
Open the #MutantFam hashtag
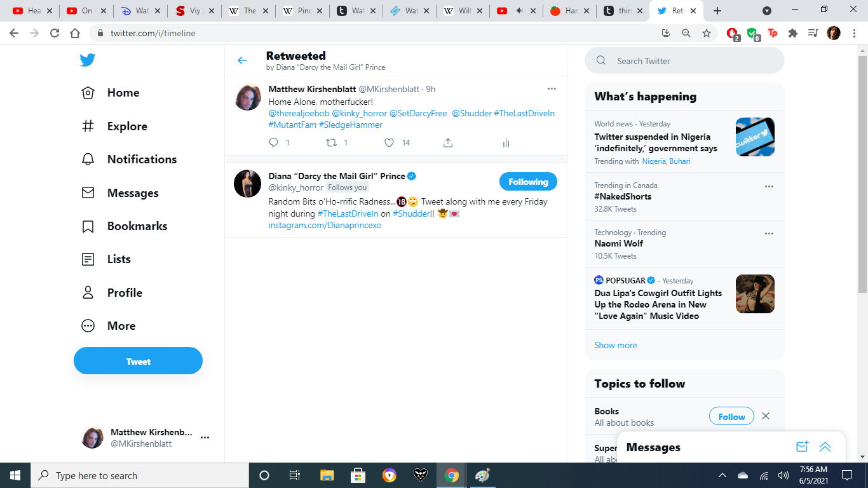tap(292, 125)
